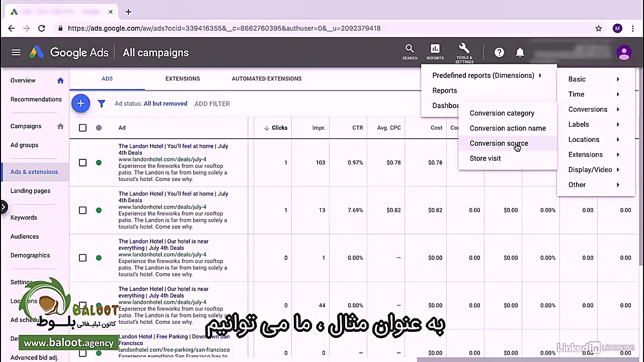Open the Tools & Settings wrench menu
Image resolution: width=644 pixels, height=362 pixels.
click(x=464, y=50)
